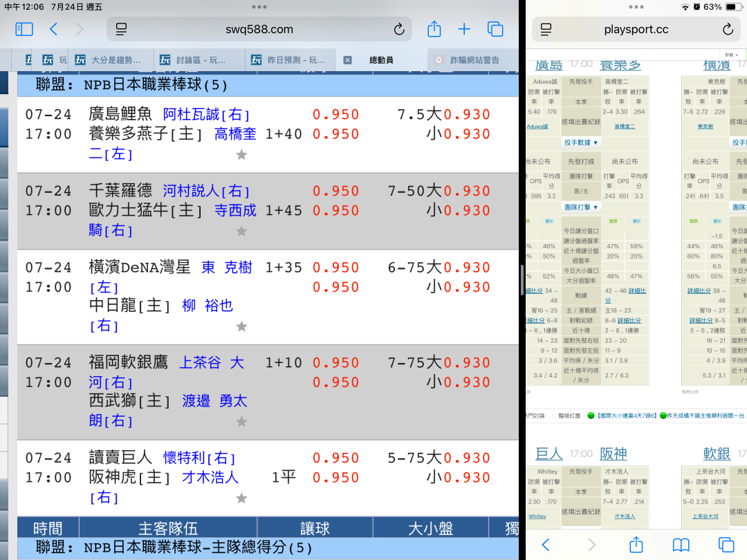Open small dropdown at top right of playsport page
747x560 pixels.
732,55
